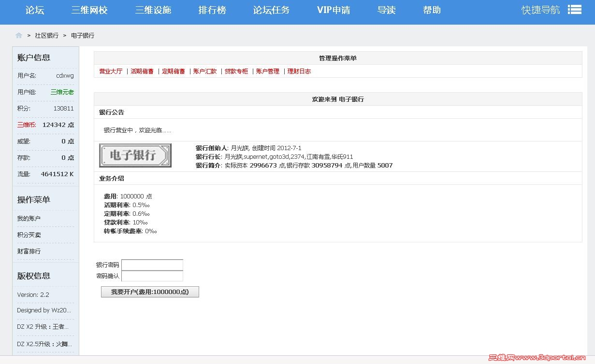Click the DZ X2.5升级 credit line

(x=44, y=344)
